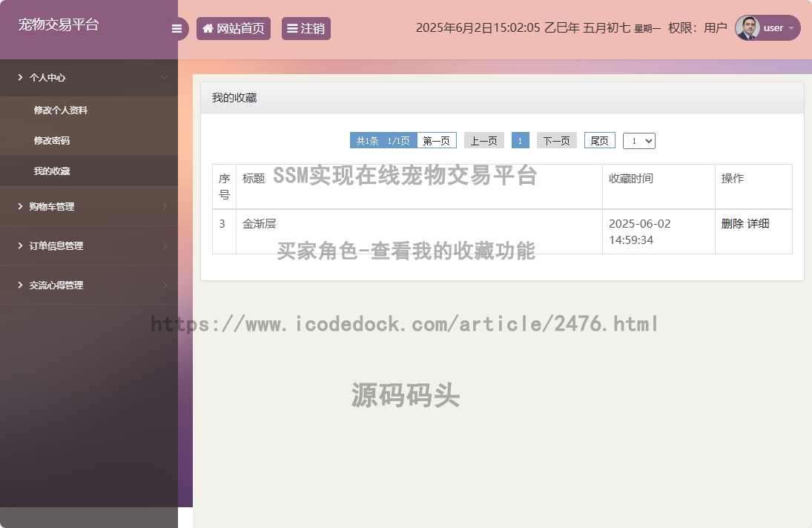
Task: Click the 下一页 pagination button
Action: point(557,141)
